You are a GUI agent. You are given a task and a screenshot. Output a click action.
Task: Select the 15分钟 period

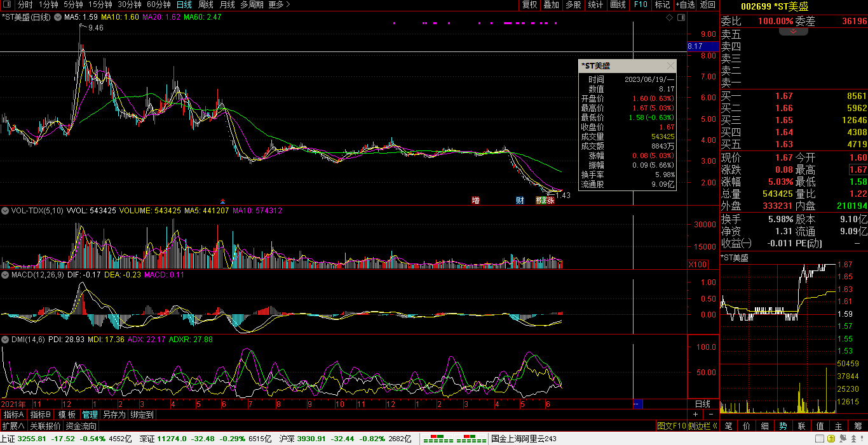pos(100,4)
